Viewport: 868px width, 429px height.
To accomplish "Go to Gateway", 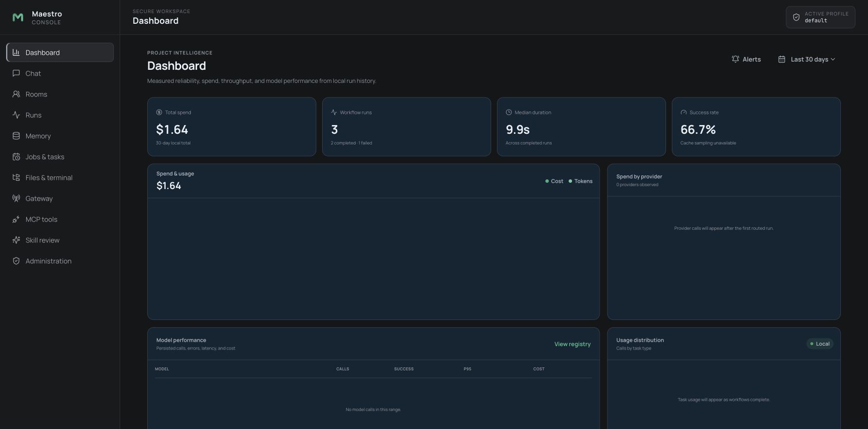I will [60, 198].
